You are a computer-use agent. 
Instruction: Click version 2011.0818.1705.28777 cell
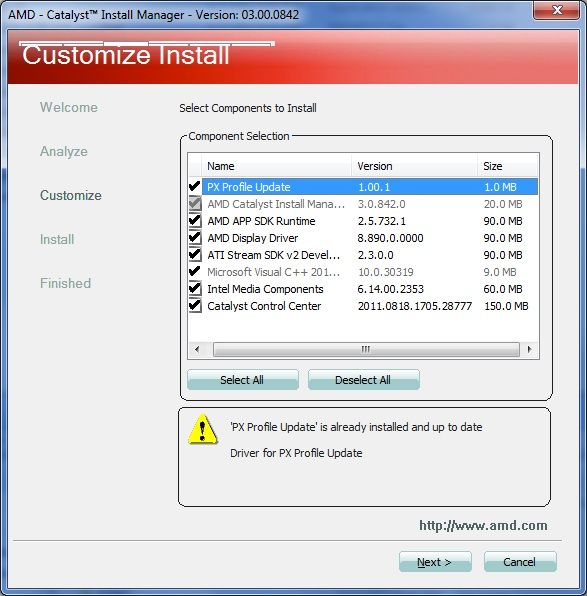point(414,306)
